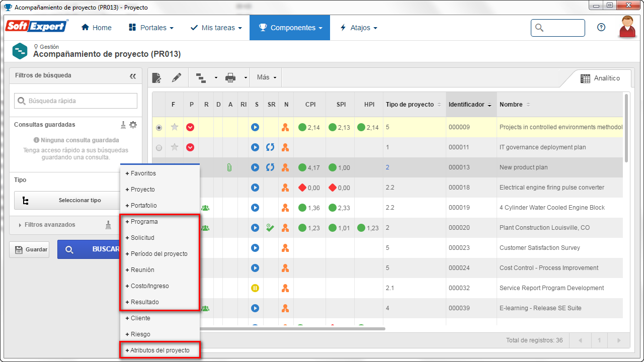Viewport: 644px width, 362px height.
Task: Select radio button for project 000011
Action: tap(159, 148)
